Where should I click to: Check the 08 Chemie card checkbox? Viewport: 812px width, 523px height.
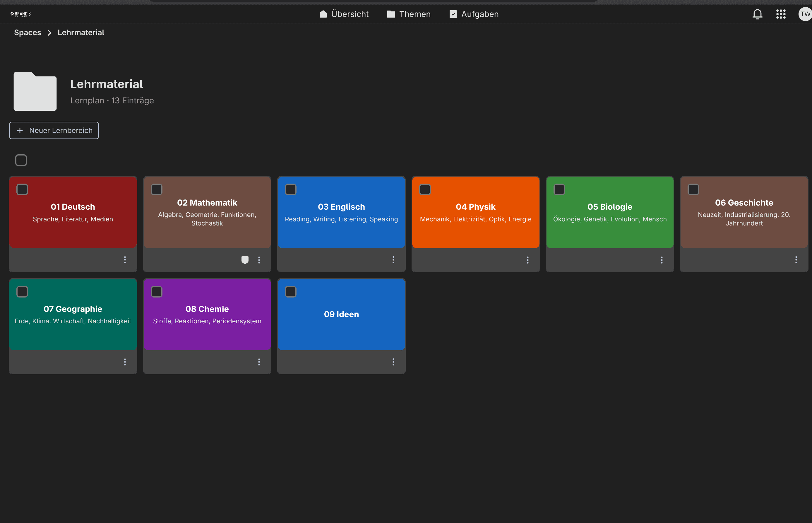pyautogui.click(x=157, y=291)
